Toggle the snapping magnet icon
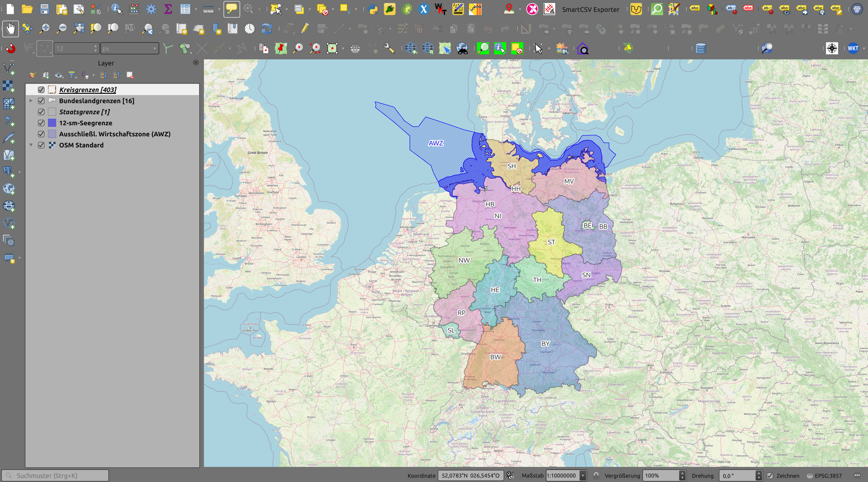This screenshot has width=868, height=482. coord(10,48)
